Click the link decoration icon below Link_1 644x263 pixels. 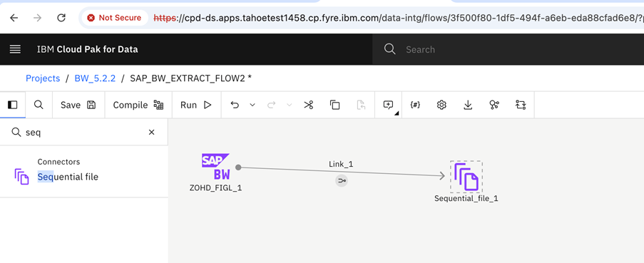tap(342, 180)
